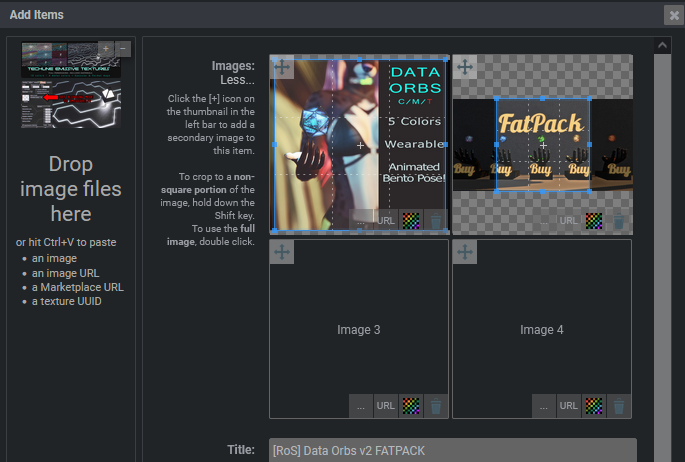Click the move handle on the FatPack image
The height and width of the screenshot is (462, 685).
[x=465, y=68]
